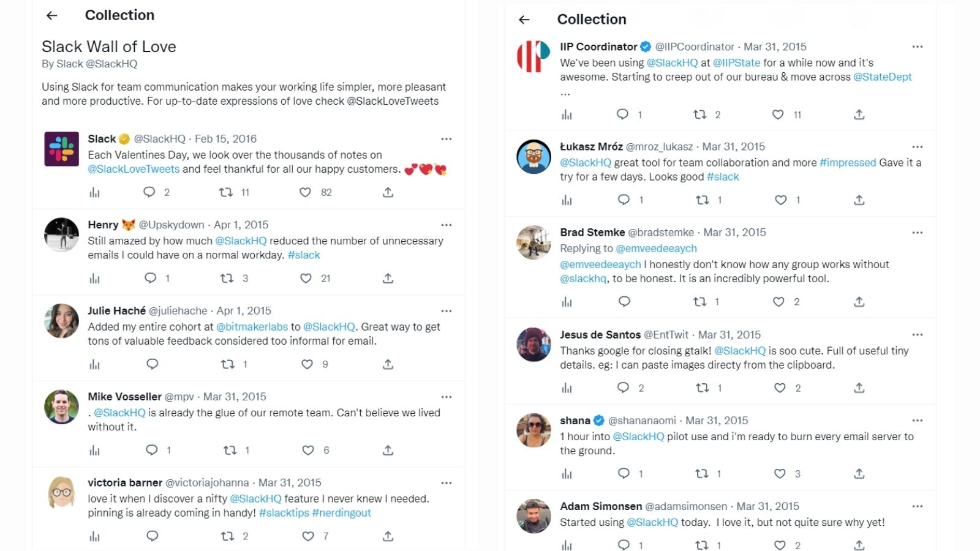Open more options on Adam Simonsen's tweet

click(917, 506)
